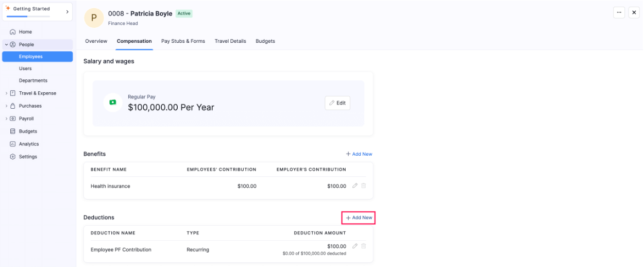Click the Settings gear icon
Screen dimensions: 644x267
click(x=13, y=157)
